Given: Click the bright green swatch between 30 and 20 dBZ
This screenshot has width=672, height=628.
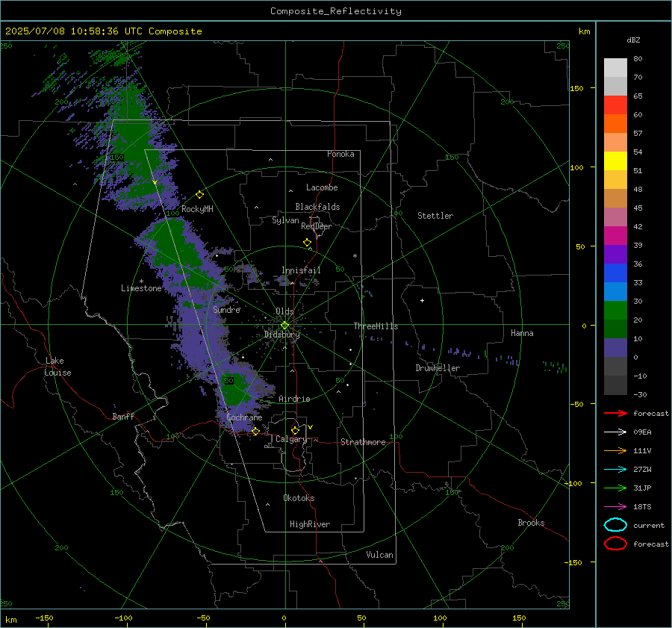Looking at the screenshot, I should click(615, 311).
